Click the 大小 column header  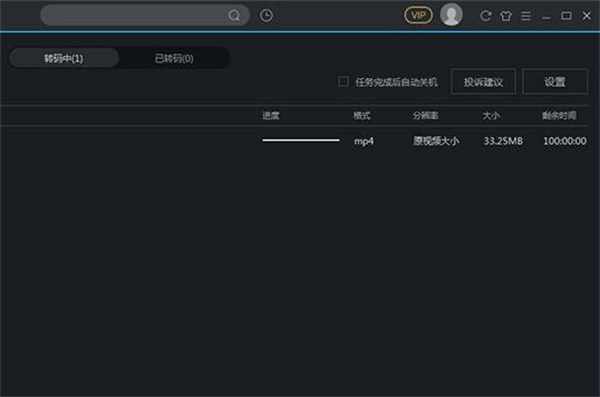point(491,116)
